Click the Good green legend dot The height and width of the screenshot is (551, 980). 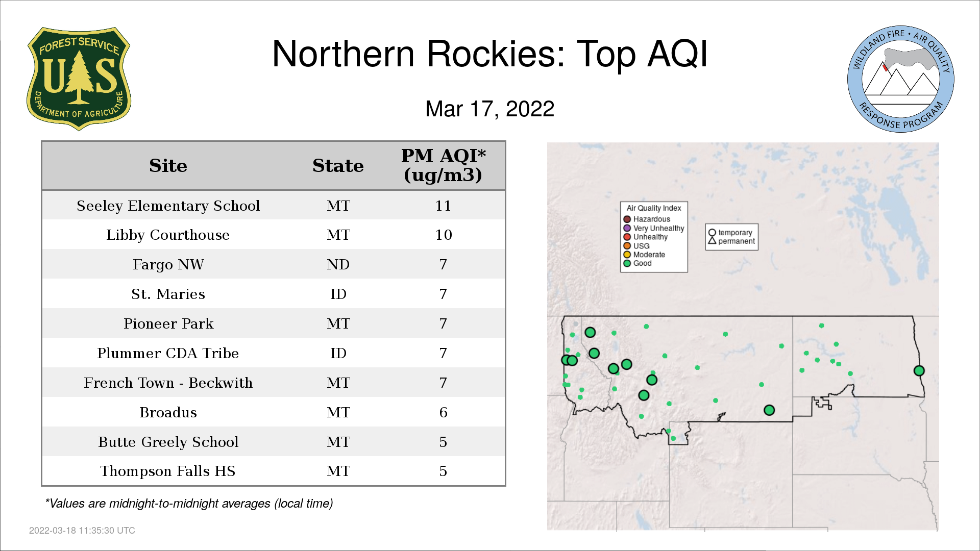627,263
